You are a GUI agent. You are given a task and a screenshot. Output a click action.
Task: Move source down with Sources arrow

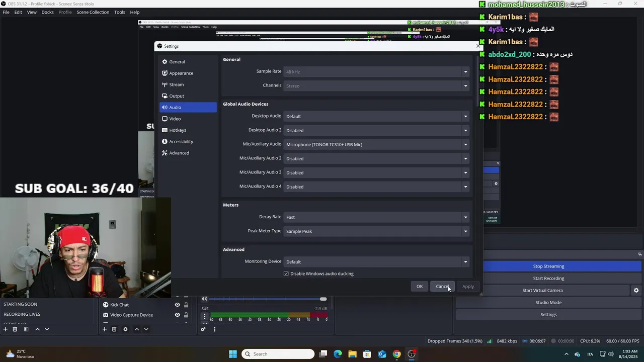[146, 329]
